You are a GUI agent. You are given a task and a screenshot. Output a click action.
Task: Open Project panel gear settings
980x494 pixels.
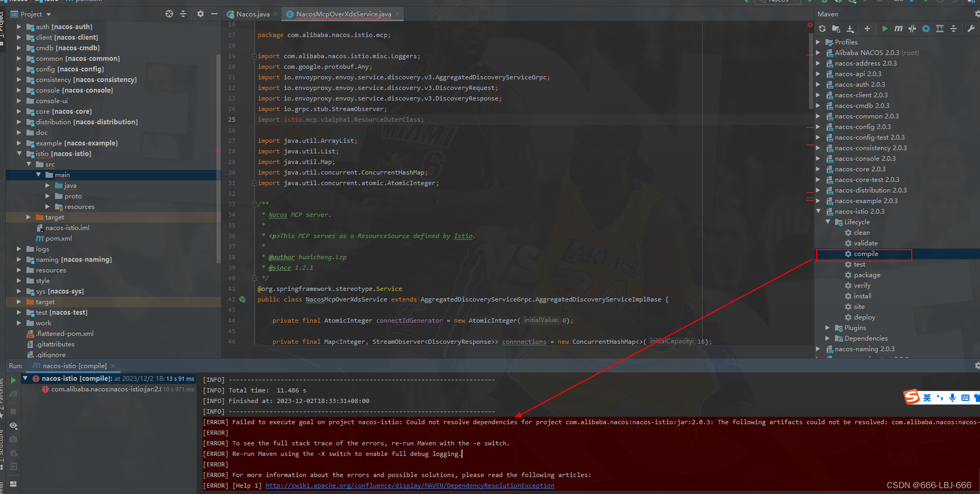pos(201,14)
